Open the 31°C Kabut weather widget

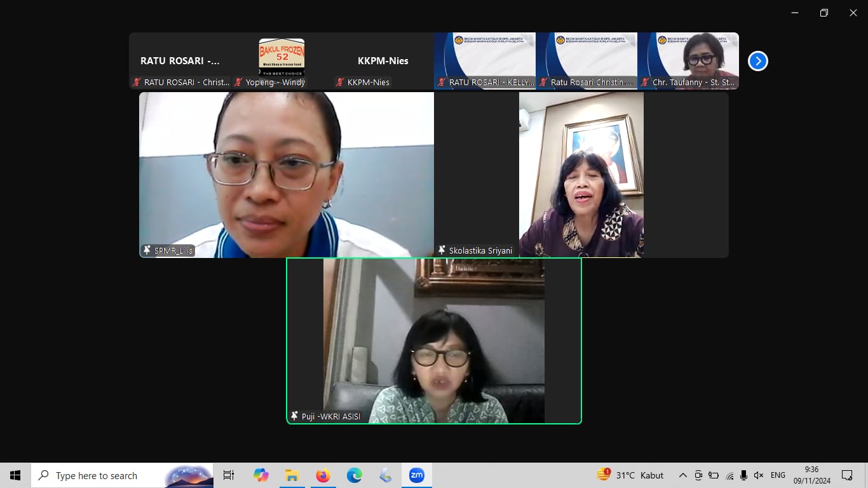click(x=630, y=475)
